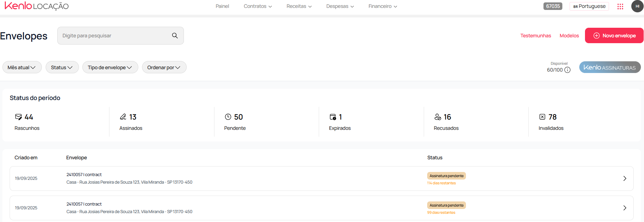Filter by 50 Pendente card

click(267, 122)
